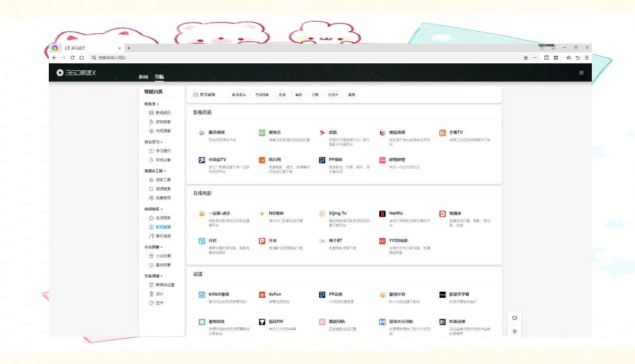Open 市场洞察 in the sidebar
Viewport: 635px width, 364px height.
coord(160,131)
